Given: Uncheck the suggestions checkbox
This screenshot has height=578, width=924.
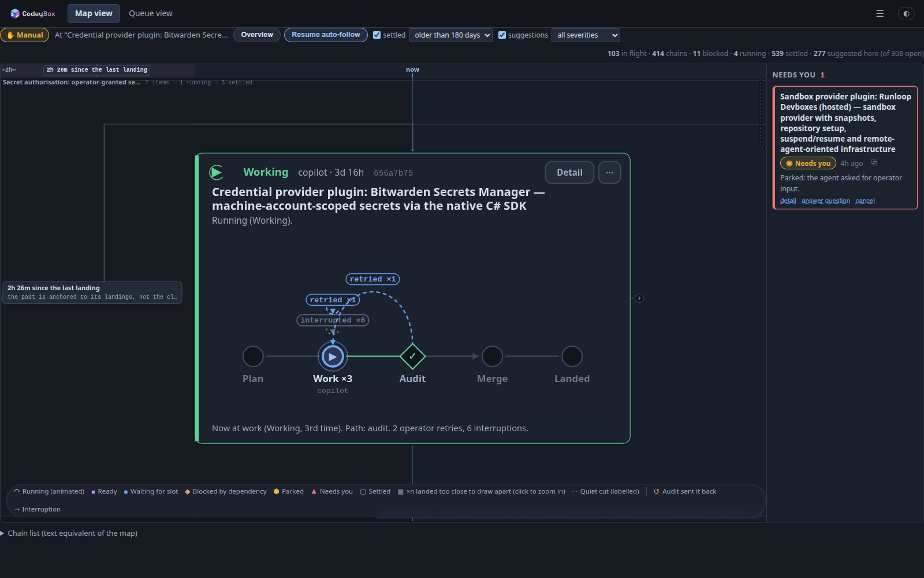Looking at the screenshot, I should click(502, 35).
